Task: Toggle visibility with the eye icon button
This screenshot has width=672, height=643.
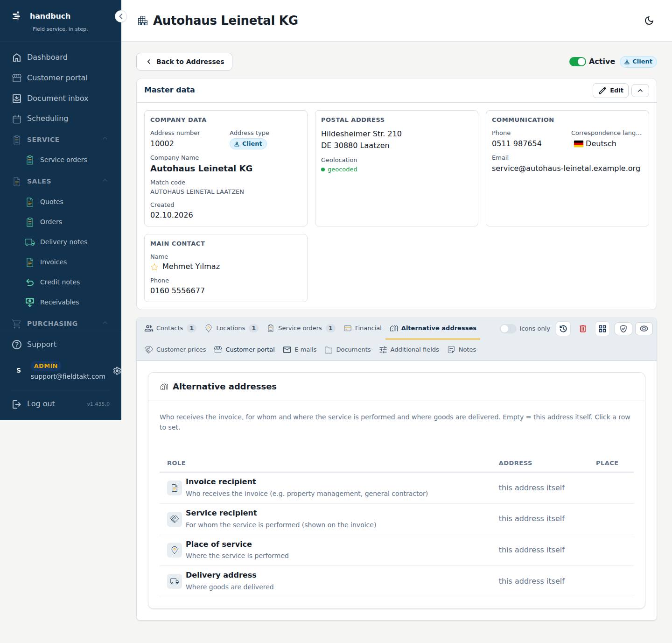Action: (x=644, y=329)
